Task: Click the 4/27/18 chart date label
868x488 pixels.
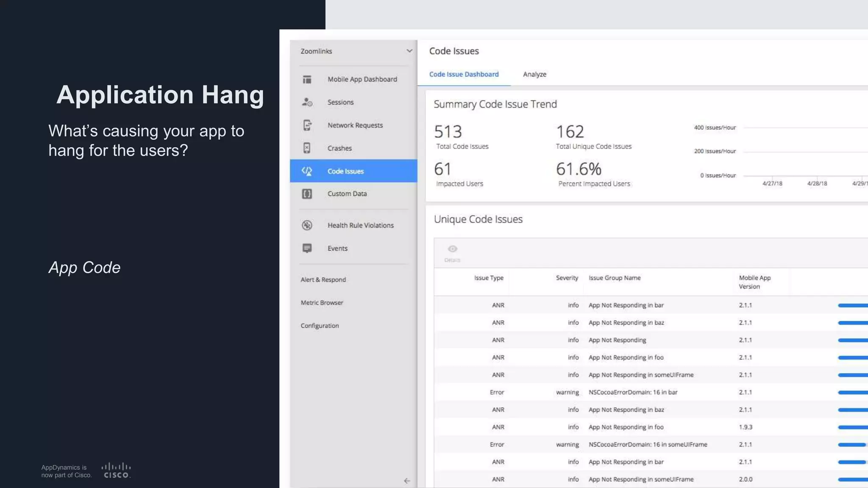Action: 772,183
